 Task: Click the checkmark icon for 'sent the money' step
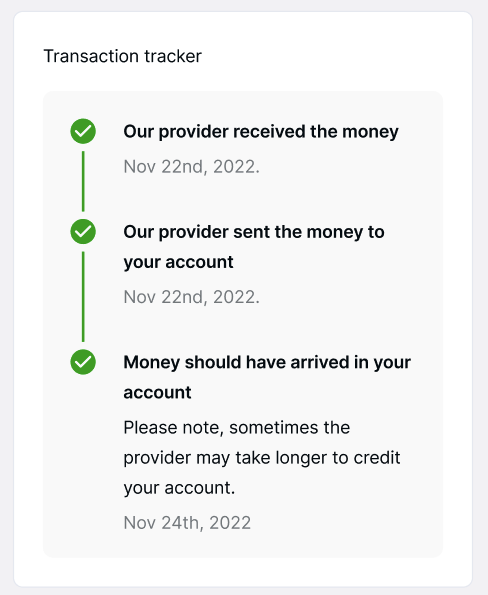tap(83, 231)
